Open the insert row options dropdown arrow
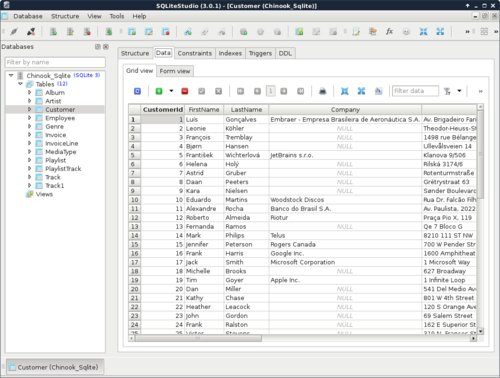 pyautogui.click(x=171, y=91)
